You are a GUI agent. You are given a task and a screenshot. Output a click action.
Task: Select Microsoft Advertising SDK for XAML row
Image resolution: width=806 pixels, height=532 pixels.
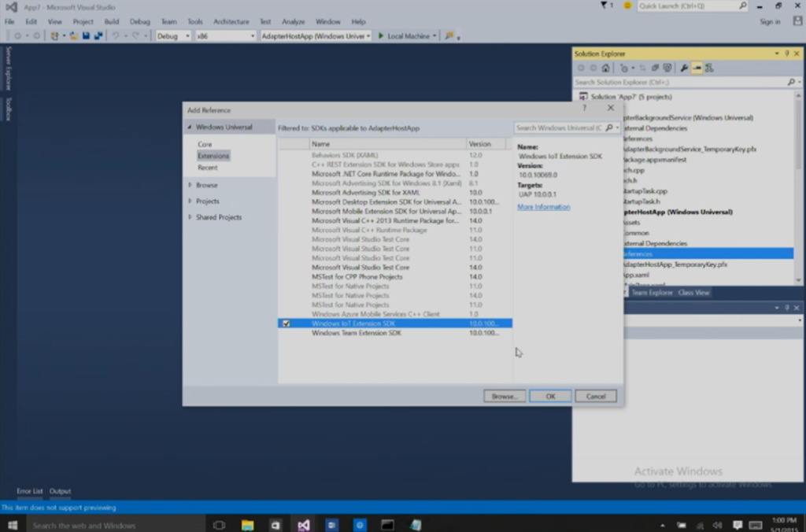pyautogui.click(x=395, y=193)
